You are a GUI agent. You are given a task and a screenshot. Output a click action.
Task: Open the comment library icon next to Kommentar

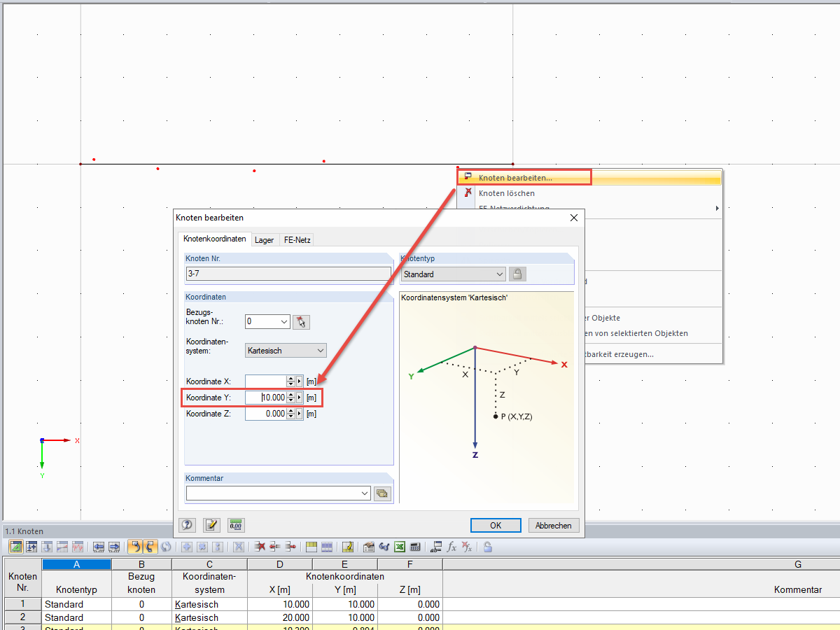click(381, 493)
